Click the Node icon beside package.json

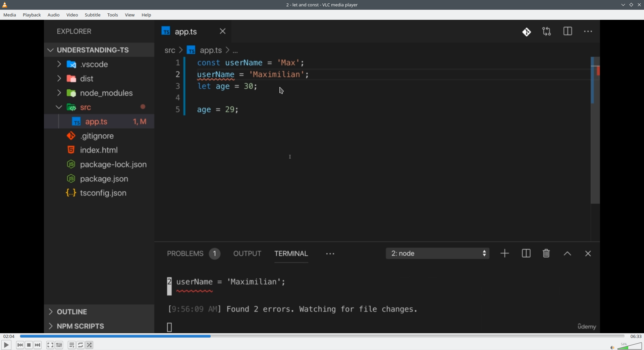coord(71,179)
